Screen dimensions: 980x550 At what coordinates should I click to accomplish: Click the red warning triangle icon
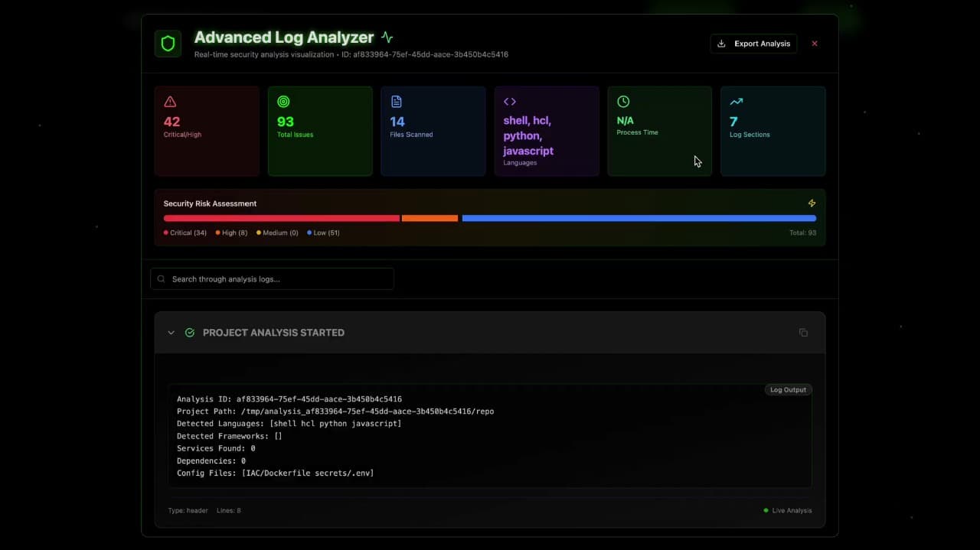(170, 102)
